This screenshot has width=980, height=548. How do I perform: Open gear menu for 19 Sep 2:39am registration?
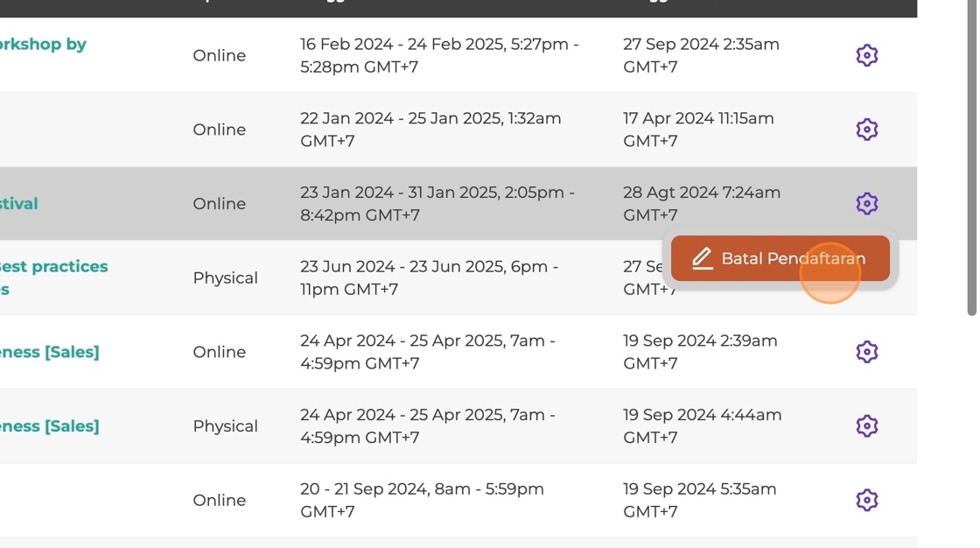[867, 352]
